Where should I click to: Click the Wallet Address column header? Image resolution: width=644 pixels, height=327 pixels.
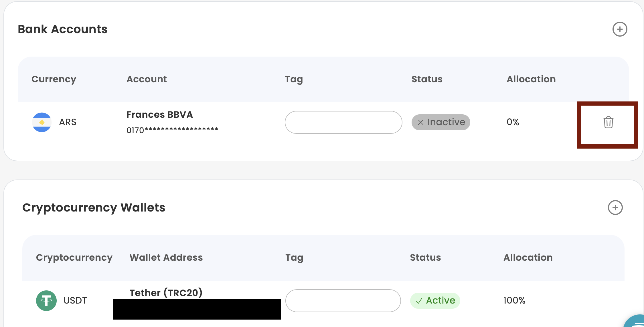click(166, 258)
